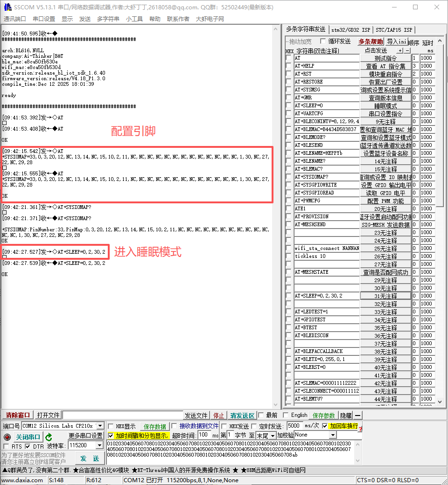This screenshot has height=485, width=448.
Task: Click the minus button above the send list
Action: pyautogui.click(x=407, y=50)
